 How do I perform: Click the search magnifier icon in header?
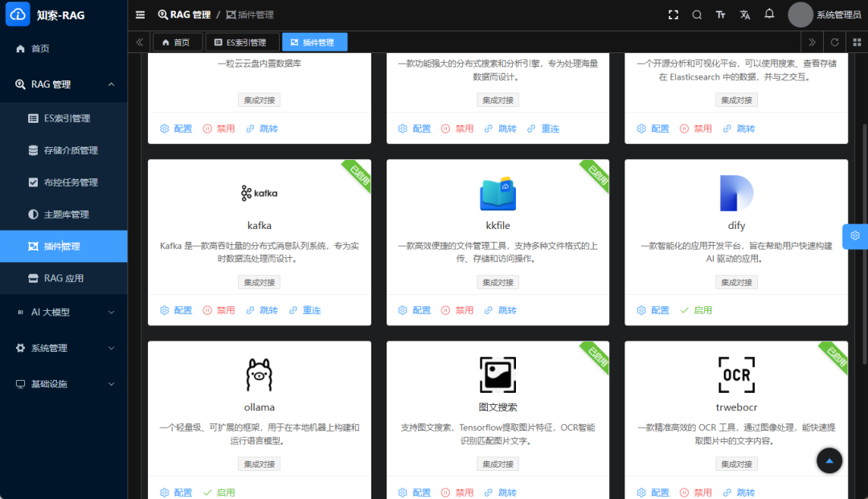tap(697, 14)
